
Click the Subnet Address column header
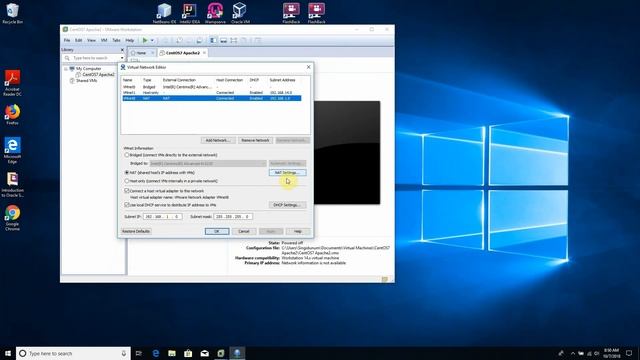[x=282, y=80]
